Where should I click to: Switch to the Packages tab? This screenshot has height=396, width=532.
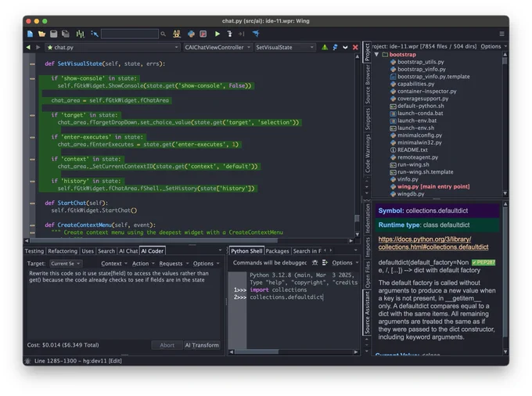277,250
